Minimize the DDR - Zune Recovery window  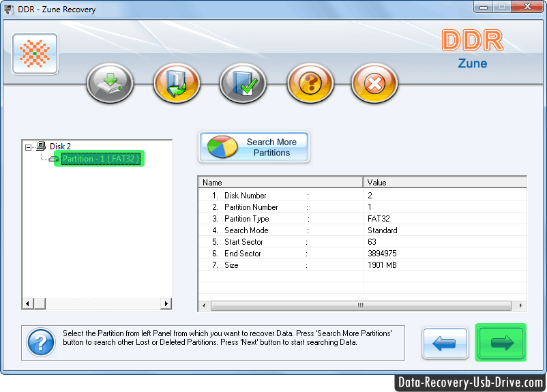(484, 7)
